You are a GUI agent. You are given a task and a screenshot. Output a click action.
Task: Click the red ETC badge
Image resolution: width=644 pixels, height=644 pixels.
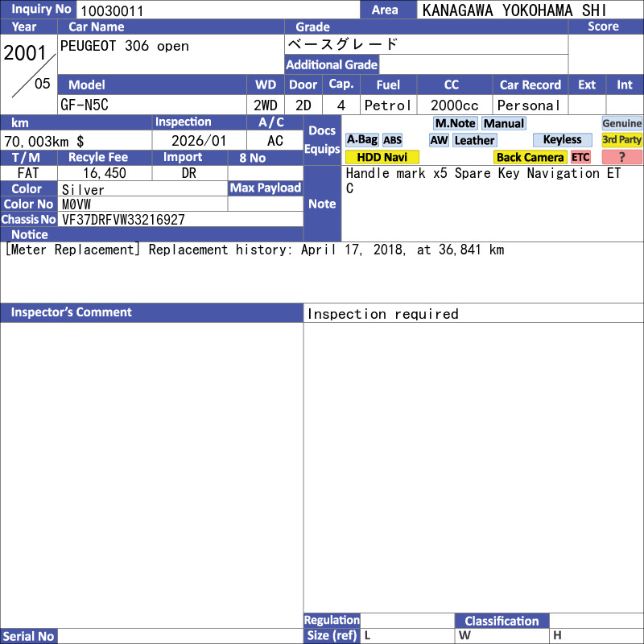tap(580, 157)
